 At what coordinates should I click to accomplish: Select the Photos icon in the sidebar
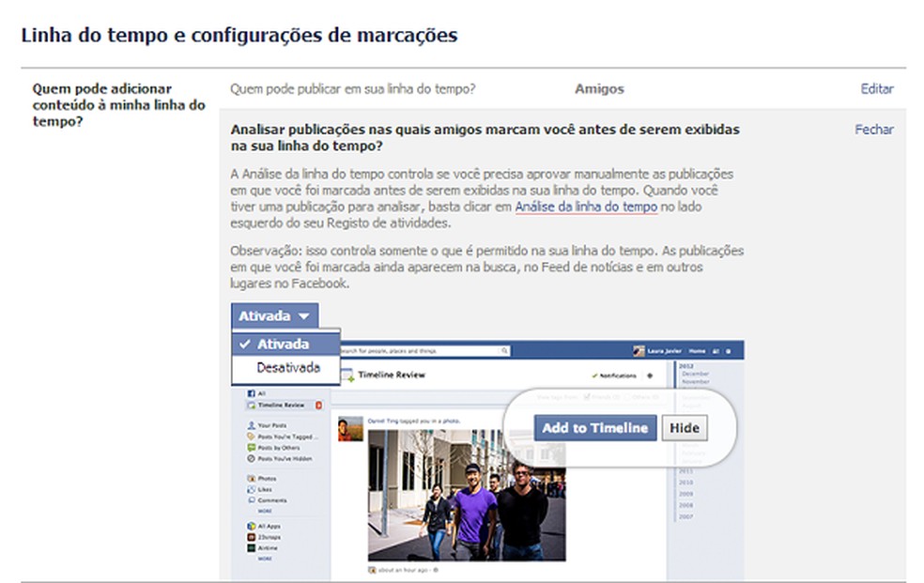click(x=252, y=476)
